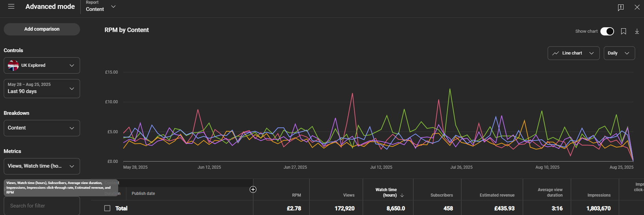Image resolution: width=644 pixels, height=215 pixels.
Task: Click the sort arrow beside Watch time
Action: 402,195
